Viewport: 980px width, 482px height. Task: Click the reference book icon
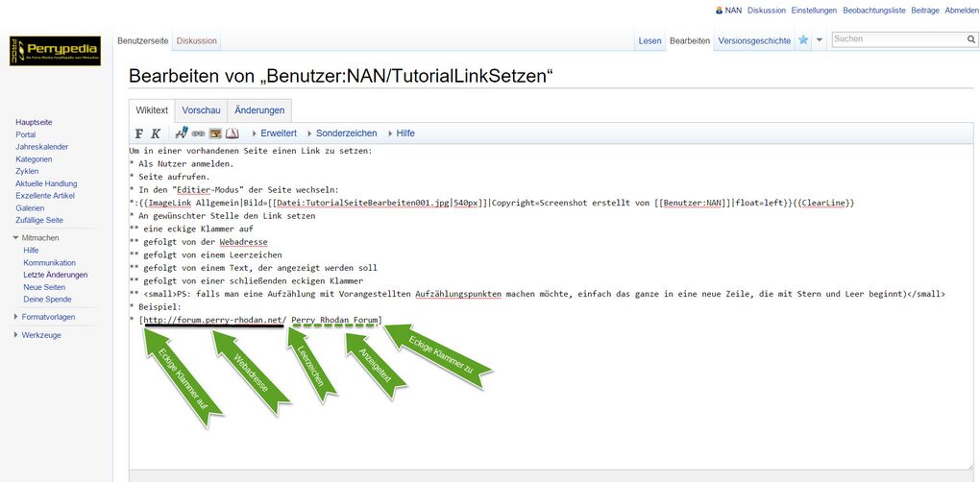pos(232,133)
